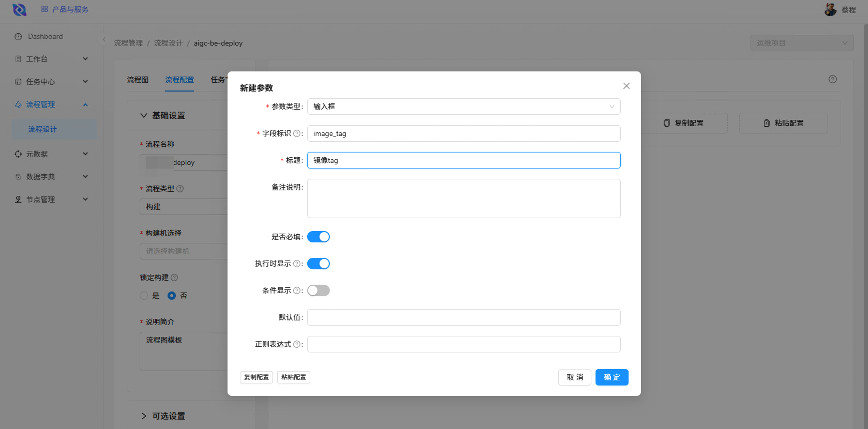
Task: Click the user avatar for 蔡程
Action: [x=830, y=10]
